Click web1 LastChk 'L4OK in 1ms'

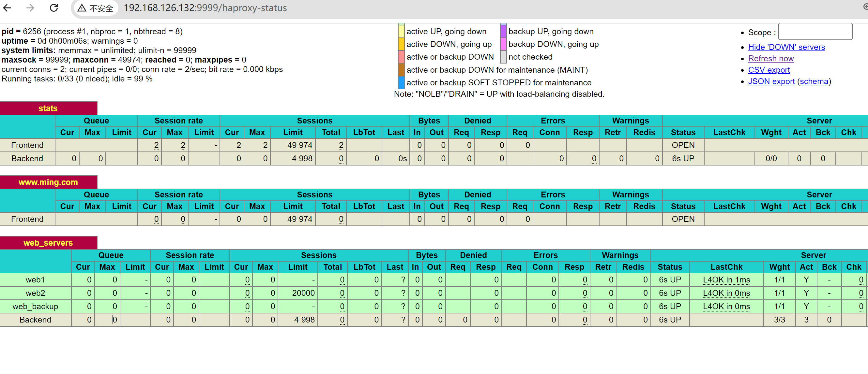[x=726, y=280]
